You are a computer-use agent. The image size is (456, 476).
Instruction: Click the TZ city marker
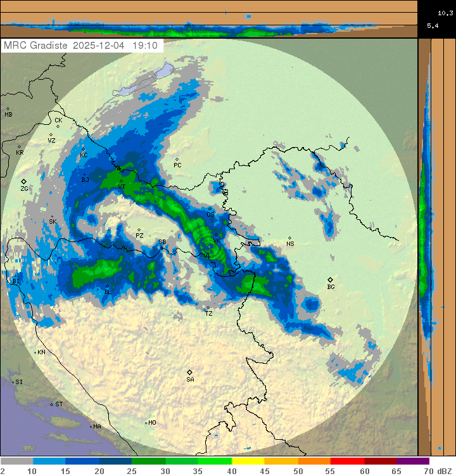(x=208, y=308)
